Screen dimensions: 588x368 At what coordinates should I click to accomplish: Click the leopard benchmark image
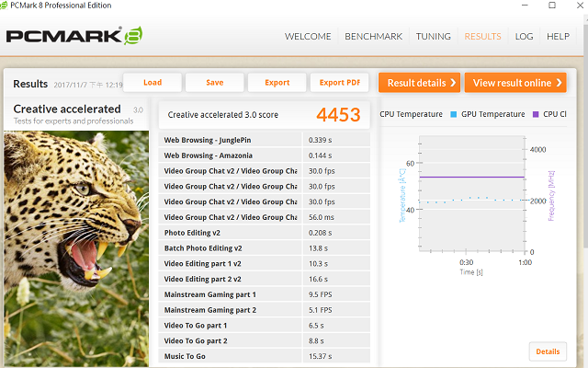tap(76, 248)
